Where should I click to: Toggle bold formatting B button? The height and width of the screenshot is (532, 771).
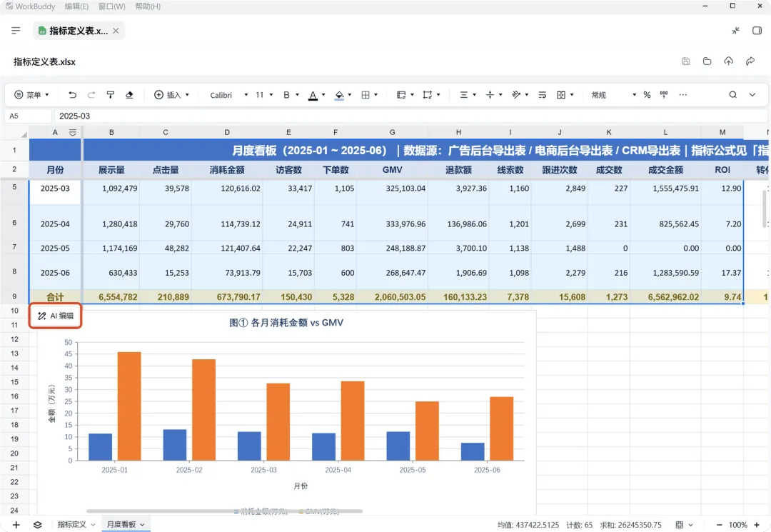287,95
